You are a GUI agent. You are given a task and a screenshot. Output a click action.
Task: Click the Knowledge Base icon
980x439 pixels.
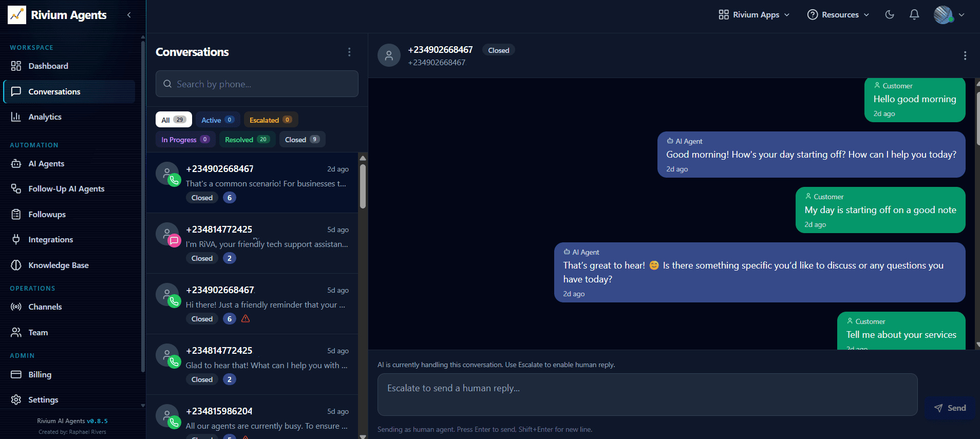point(16,265)
